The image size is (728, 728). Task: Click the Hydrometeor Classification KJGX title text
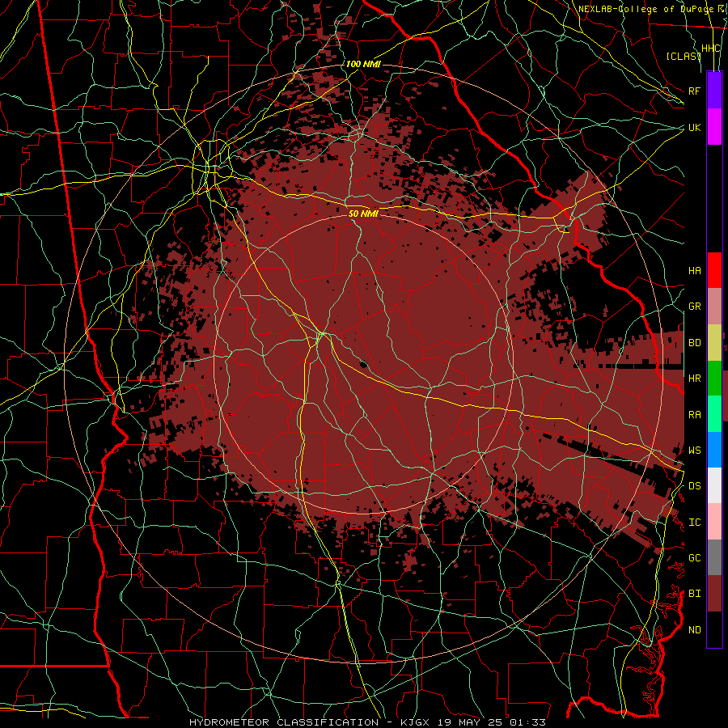(x=367, y=722)
